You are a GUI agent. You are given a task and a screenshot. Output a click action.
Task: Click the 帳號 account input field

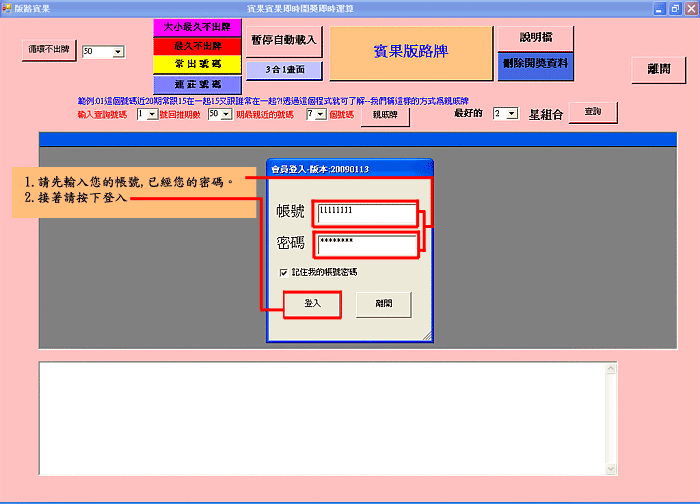(x=365, y=213)
